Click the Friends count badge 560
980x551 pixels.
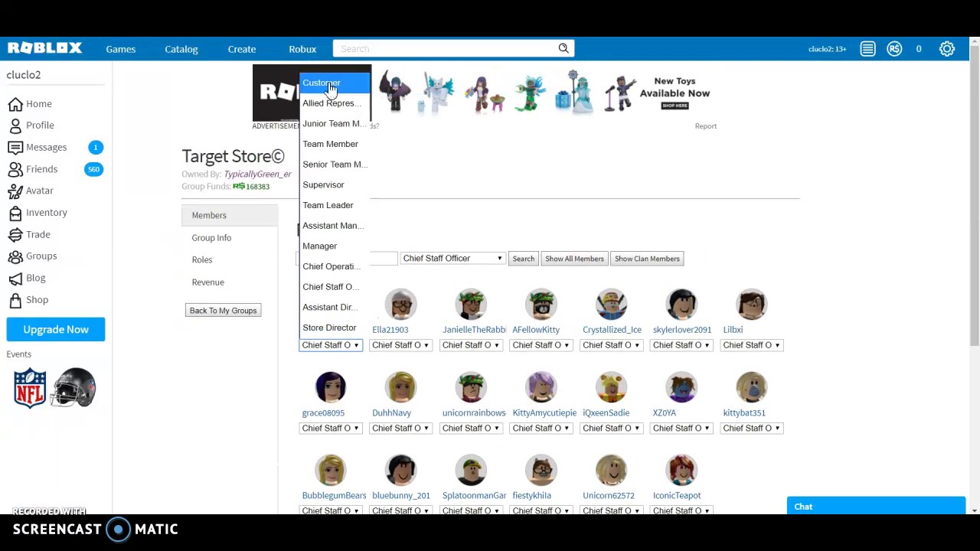93,169
